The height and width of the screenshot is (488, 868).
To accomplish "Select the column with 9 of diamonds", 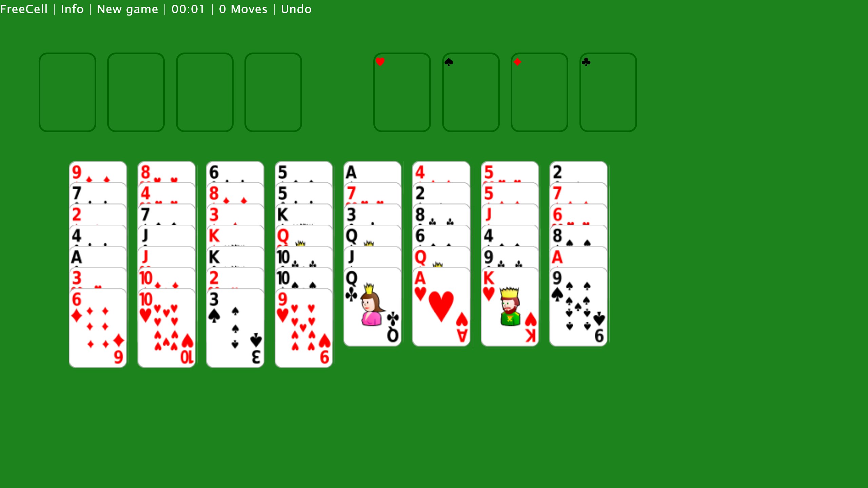I will point(98,262).
